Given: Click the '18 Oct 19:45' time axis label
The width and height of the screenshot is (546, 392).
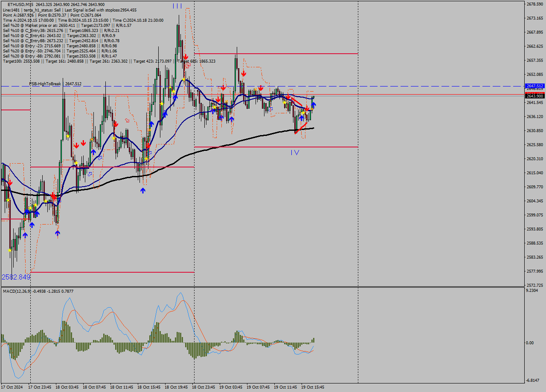Looking at the screenshot, I should pyautogui.click(x=176, y=387).
